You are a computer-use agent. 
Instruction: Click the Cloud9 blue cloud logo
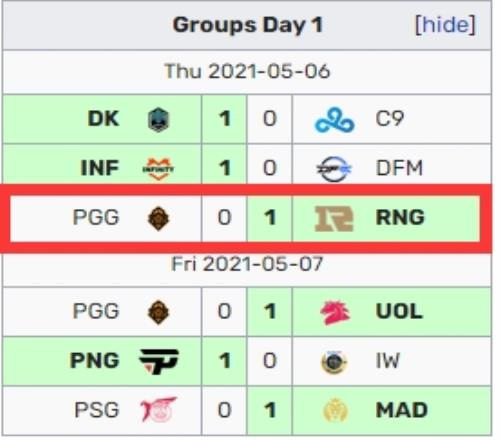335,120
